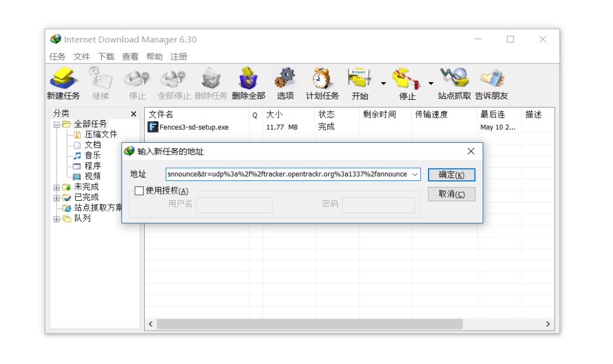The width and height of the screenshot is (613, 364).
Task: Open the 文件 menu
Action: 81,57
